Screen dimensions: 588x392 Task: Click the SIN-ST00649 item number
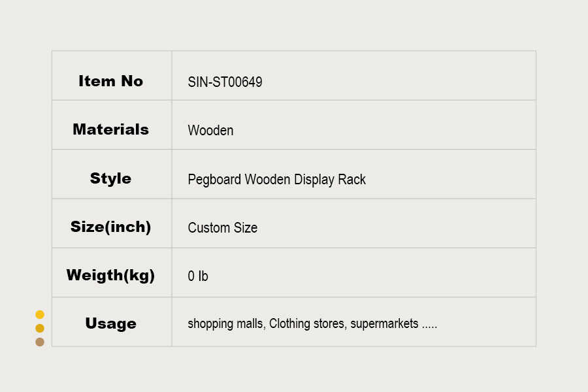(x=225, y=82)
